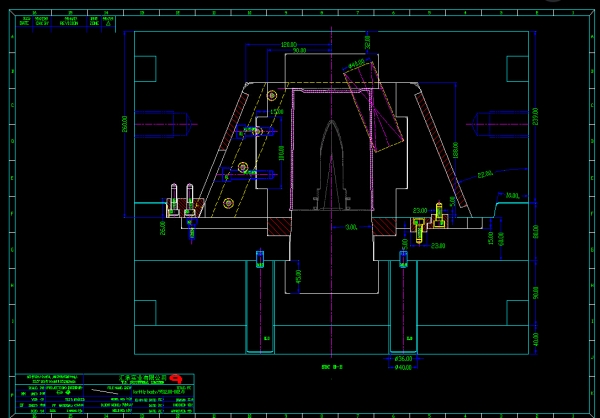Image resolution: width=600 pixels, height=418 pixels.
Task: Click the 32.00 vertical dimension at top
Action: pos(367,42)
